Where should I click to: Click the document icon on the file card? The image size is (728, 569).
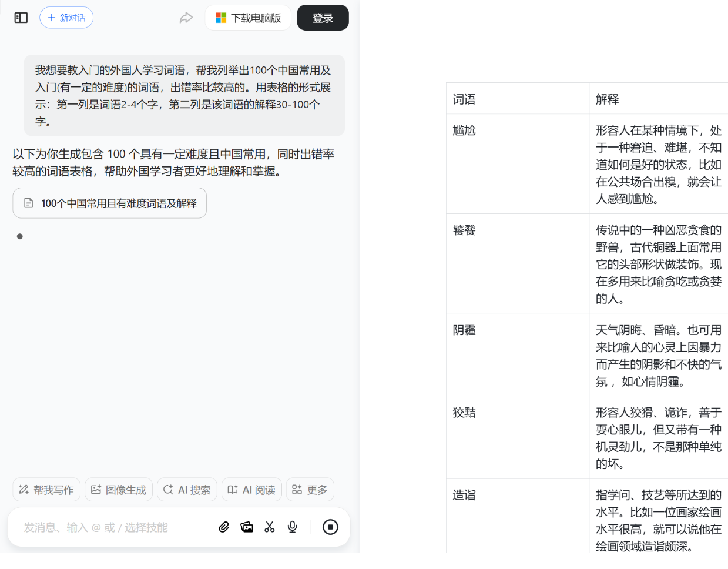[28, 203]
